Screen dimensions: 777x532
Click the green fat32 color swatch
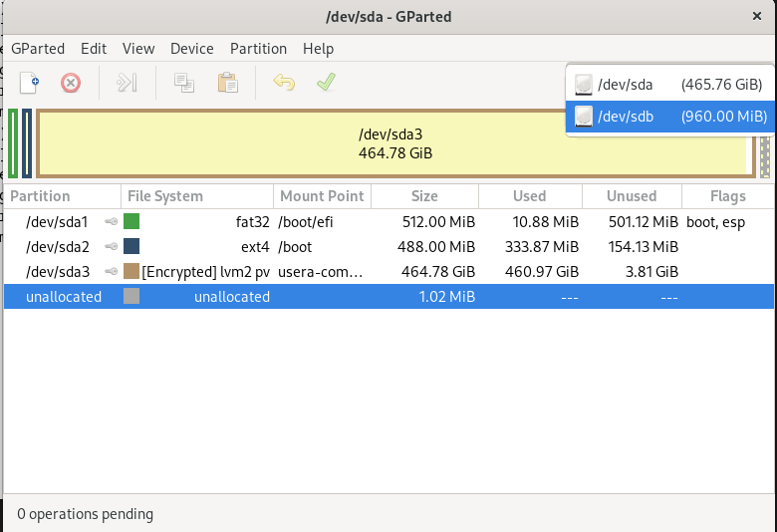(131, 221)
